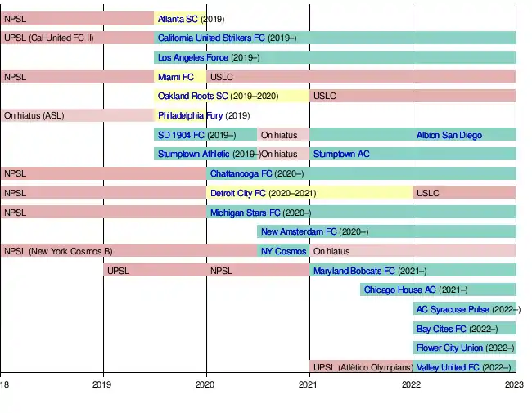Click NPSL (New York Cosmos B) label
The height and width of the screenshot is (413, 532).
58,252
